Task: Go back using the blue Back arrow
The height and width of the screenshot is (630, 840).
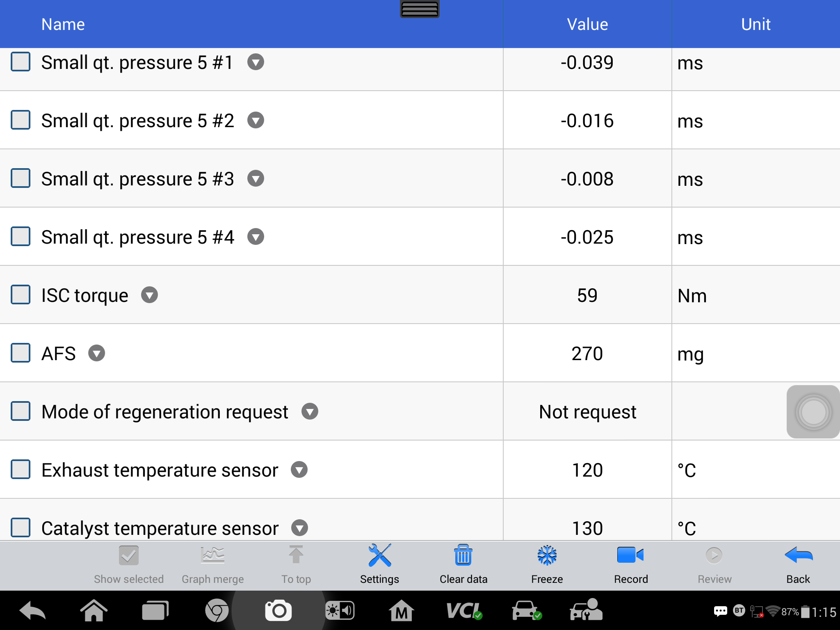Action: pyautogui.click(x=798, y=556)
